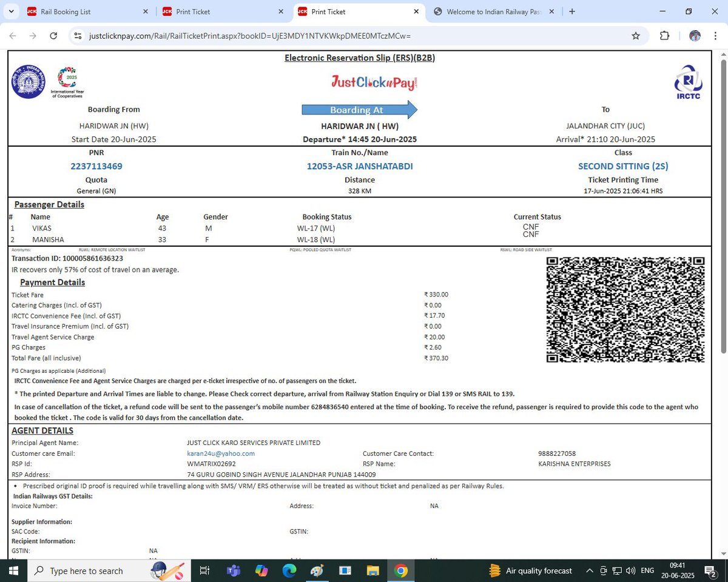Open Task View from the taskbar
The height and width of the screenshot is (582, 728).
pyautogui.click(x=204, y=570)
